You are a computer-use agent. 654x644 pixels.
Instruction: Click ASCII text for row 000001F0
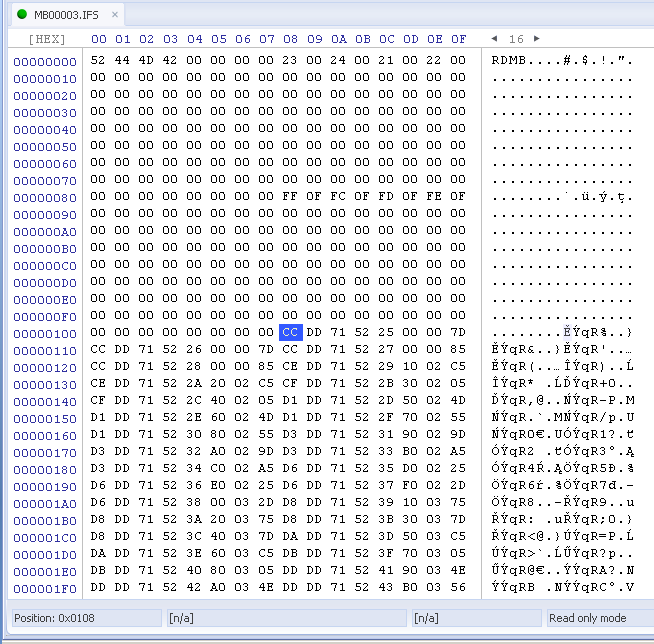563,587
